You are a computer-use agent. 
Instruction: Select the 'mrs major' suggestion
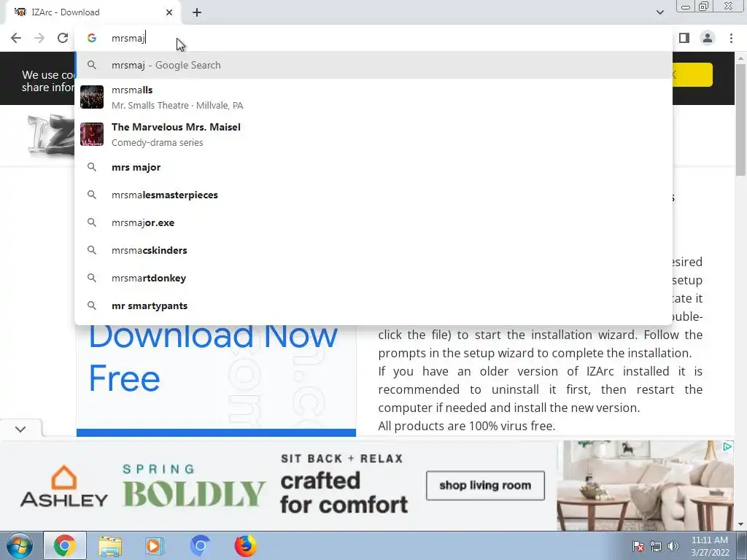[373, 167]
